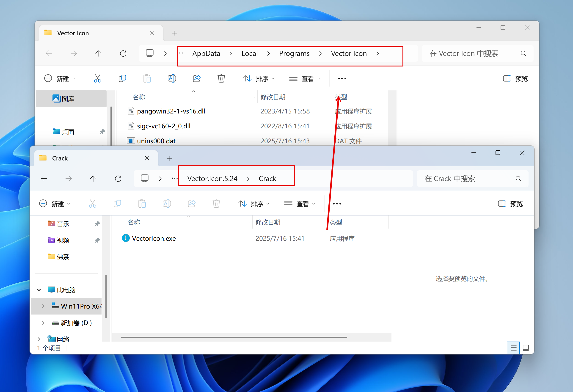The image size is (573, 392).
Task: Toggle preview pane in Crack window
Action: 510,204
